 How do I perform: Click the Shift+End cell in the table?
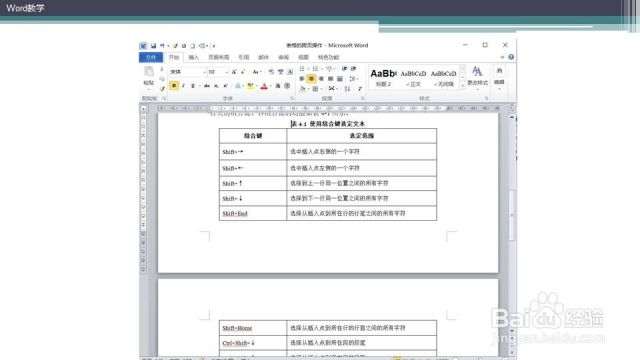point(253,213)
